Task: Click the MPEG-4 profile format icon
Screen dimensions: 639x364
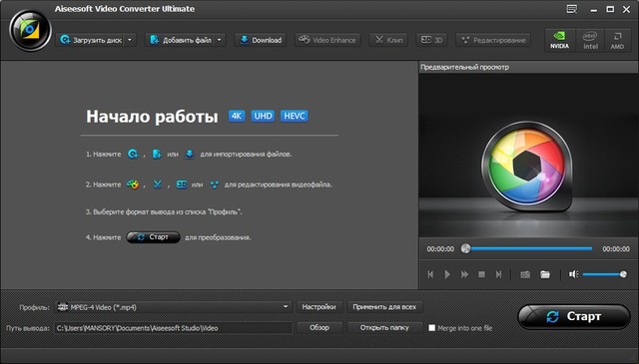Action: (x=62, y=307)
